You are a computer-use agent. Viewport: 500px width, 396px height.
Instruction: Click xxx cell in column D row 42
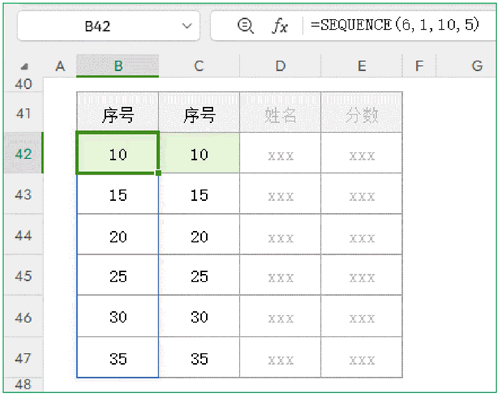tap(280, 153)
